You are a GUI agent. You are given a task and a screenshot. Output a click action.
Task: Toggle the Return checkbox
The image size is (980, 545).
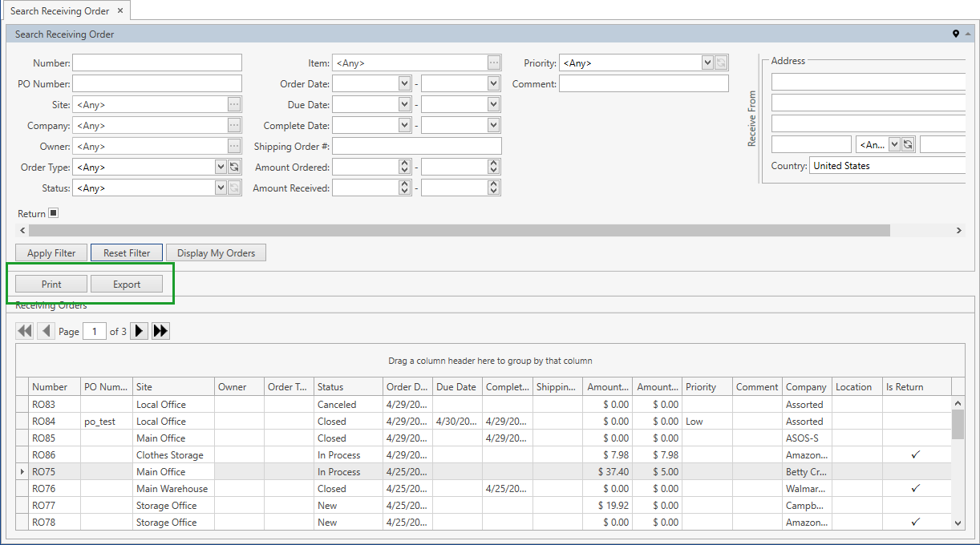click(x=53, y=212)
